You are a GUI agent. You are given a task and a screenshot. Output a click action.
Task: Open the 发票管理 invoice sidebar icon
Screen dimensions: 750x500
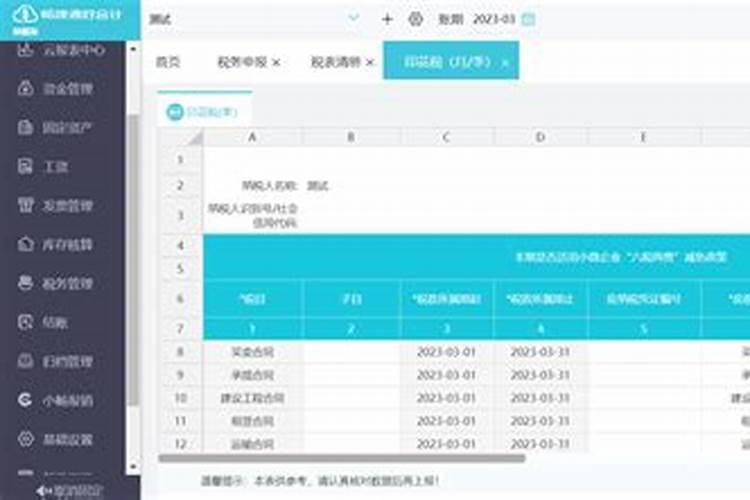pyautogui.click(x=25, y=205)
